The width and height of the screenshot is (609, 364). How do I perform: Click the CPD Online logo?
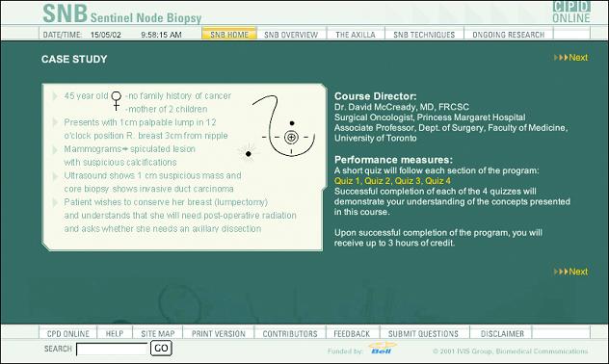[570, 12]
